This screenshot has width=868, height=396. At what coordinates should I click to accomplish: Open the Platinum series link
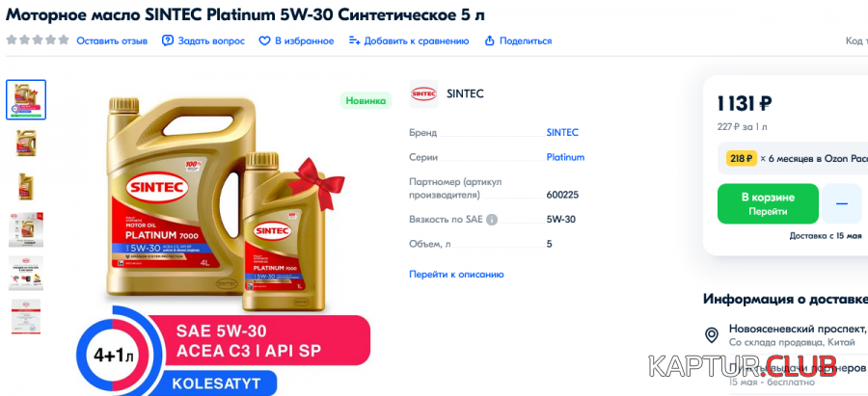click(566, 157)
